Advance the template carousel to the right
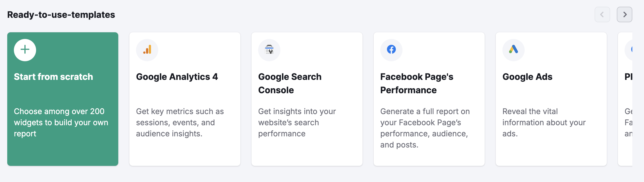Screen dimensions: 644x182 click(625, 14)
